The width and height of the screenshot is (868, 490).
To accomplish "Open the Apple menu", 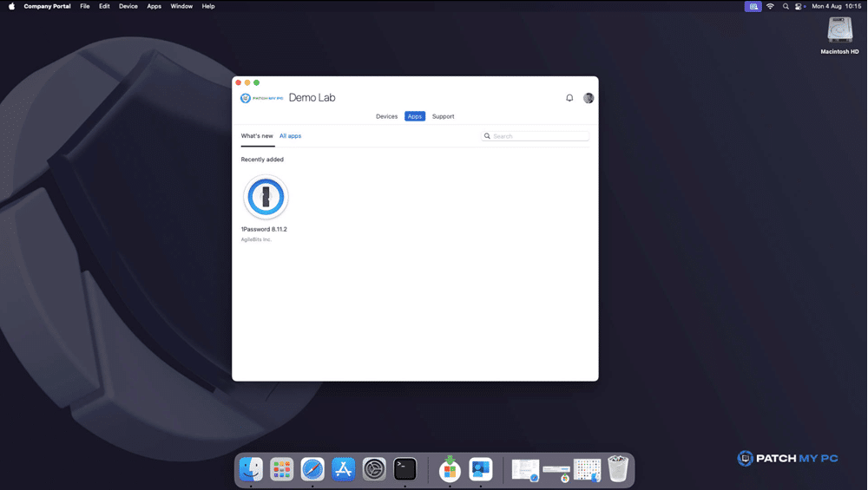I will click(11, 7).
